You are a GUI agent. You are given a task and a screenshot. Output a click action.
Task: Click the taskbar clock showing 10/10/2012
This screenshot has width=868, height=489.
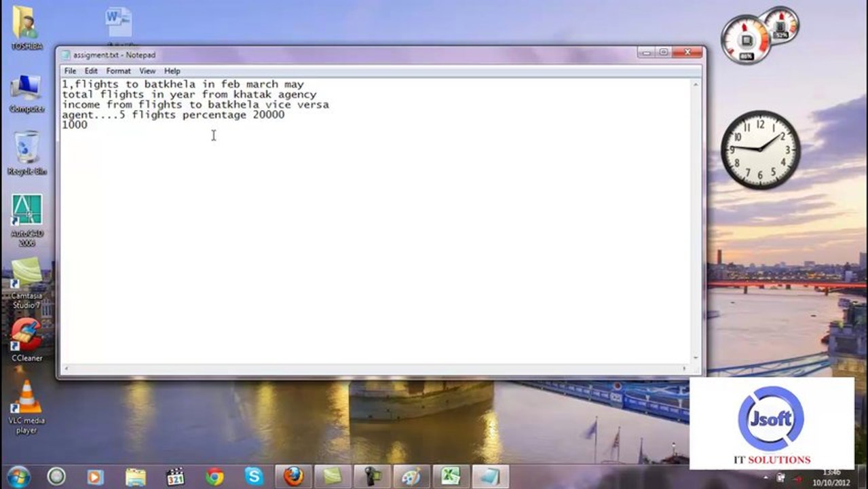click(831, 477)
